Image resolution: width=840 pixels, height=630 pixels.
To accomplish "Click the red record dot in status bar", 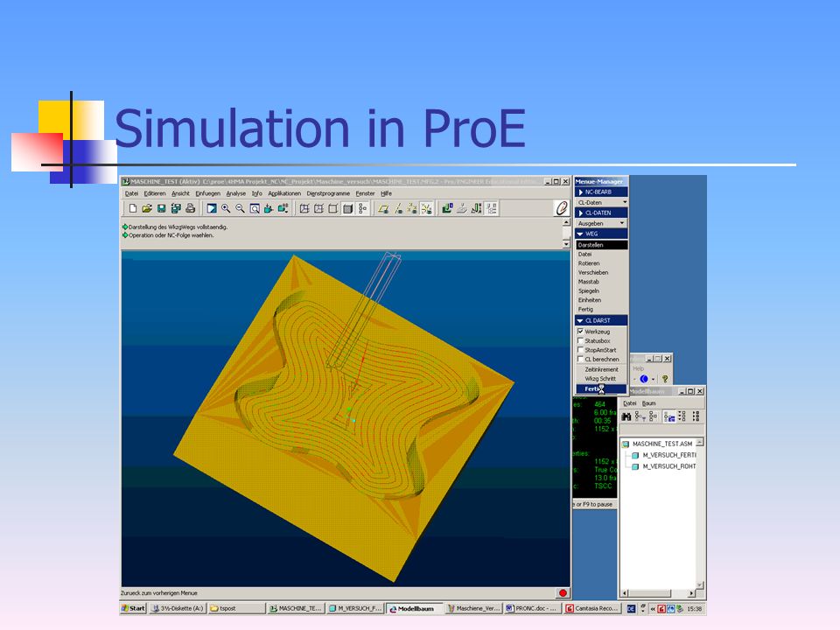I will coord(563,593).
